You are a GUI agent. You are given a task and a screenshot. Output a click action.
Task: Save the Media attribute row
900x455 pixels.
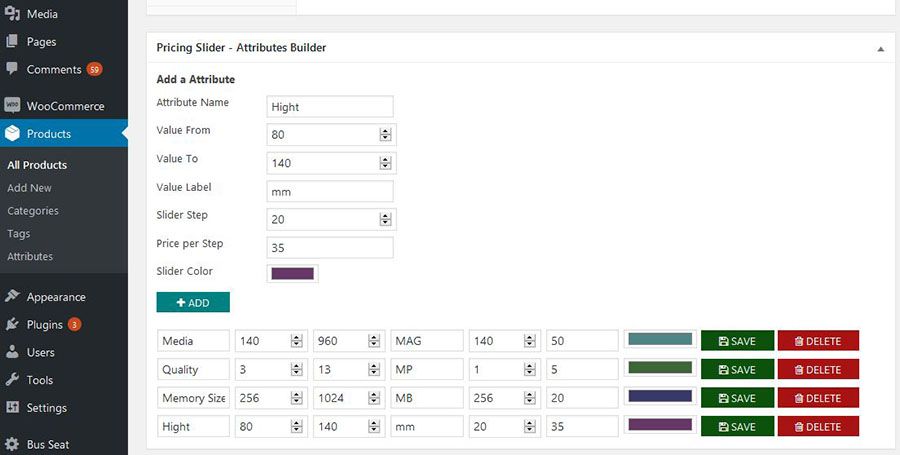[x=737, y=341]
